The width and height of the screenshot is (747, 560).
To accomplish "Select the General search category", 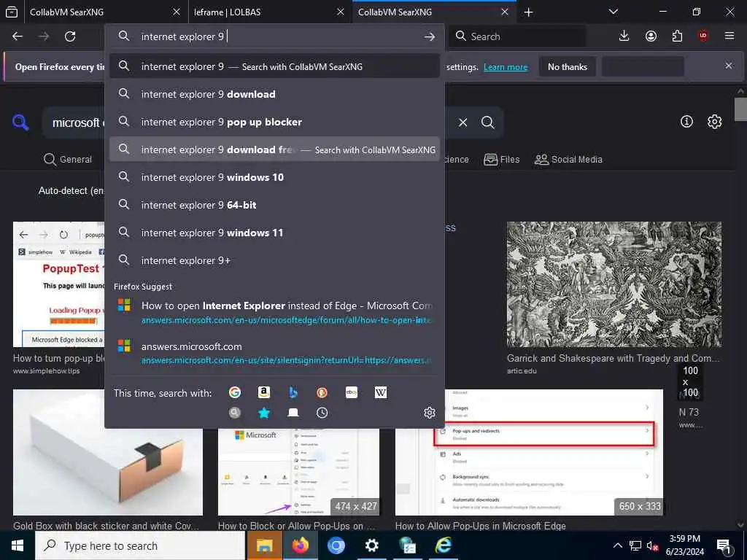I will pyautogui.click(x=68, y=159).
